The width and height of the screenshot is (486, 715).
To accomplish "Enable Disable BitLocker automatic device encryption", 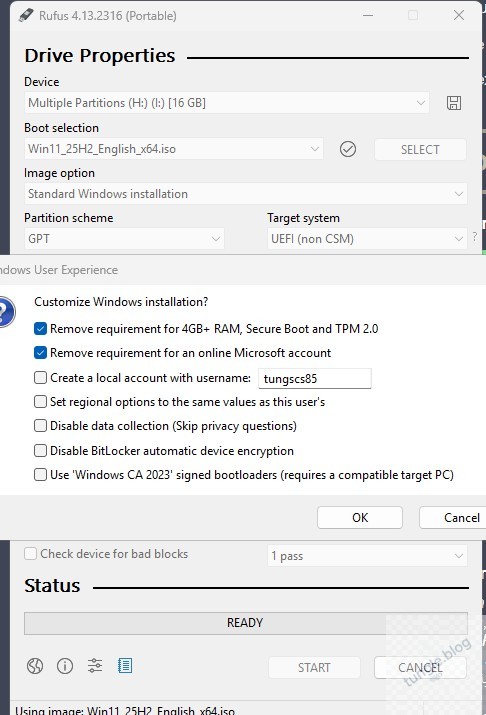I will click(x=40, y=451).
